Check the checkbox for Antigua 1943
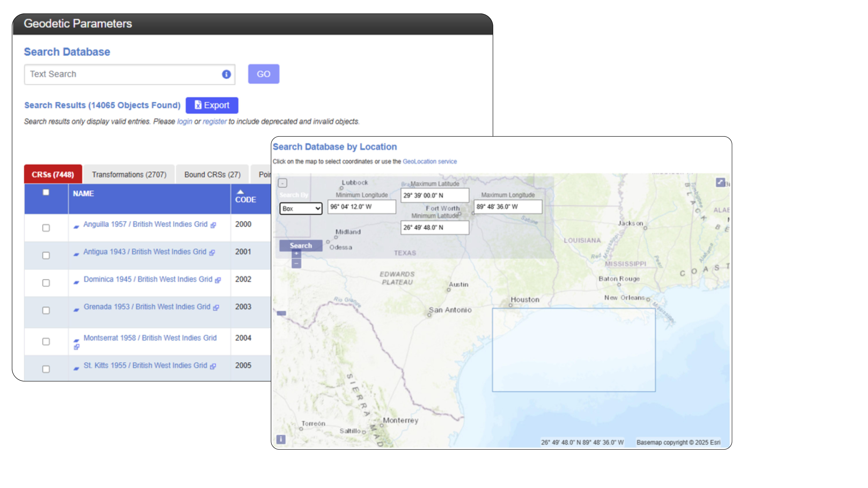This screenshot has height=488, width=868. (x=46, y=255)
